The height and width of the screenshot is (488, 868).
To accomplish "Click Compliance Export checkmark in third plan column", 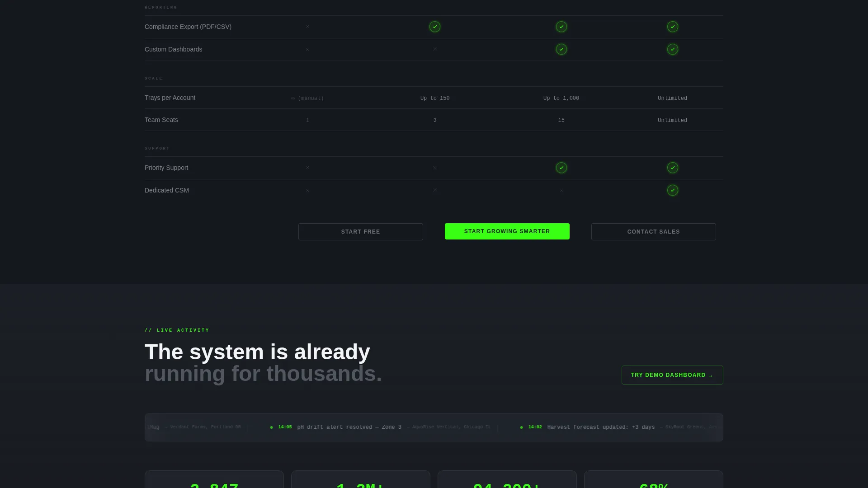I will pos(561,27).
